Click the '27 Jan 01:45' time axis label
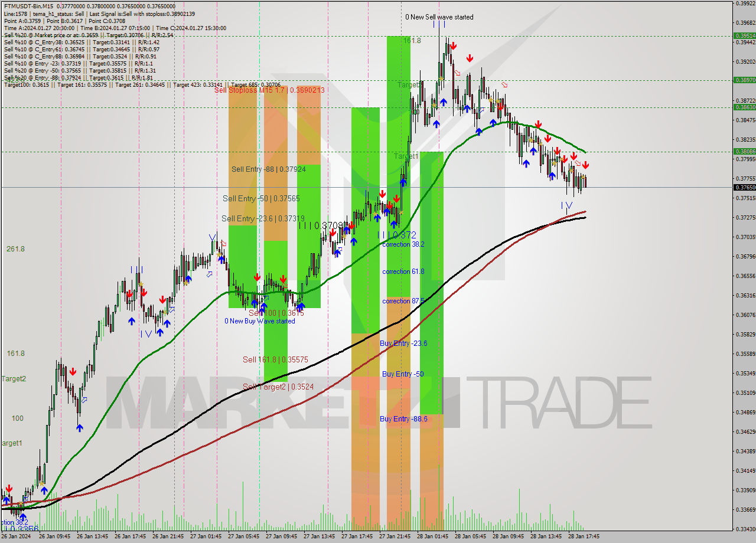756x543 pixels. [205, 537]
